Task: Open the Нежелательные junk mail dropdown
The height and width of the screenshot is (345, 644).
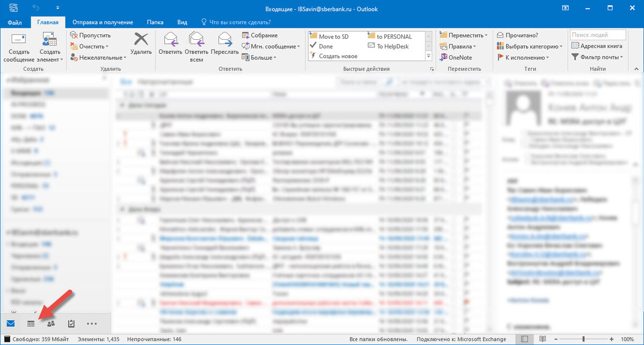Action: point(98,57)
